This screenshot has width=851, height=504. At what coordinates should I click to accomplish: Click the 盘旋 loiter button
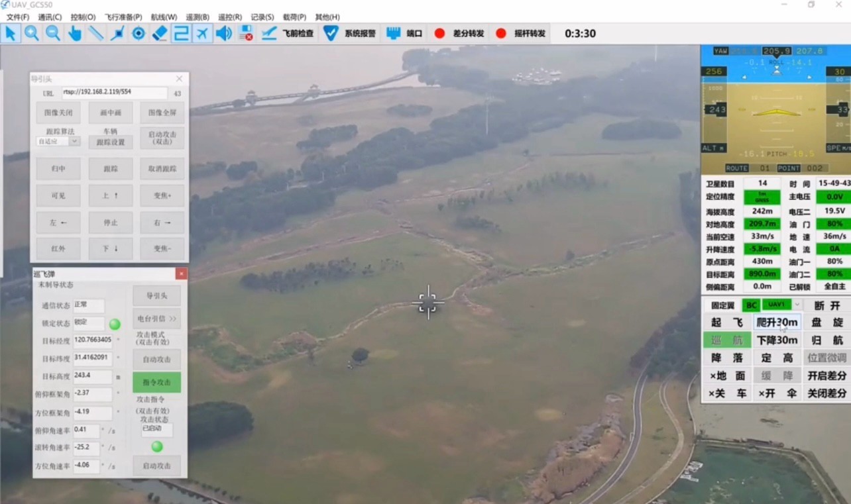click(827, 323)
